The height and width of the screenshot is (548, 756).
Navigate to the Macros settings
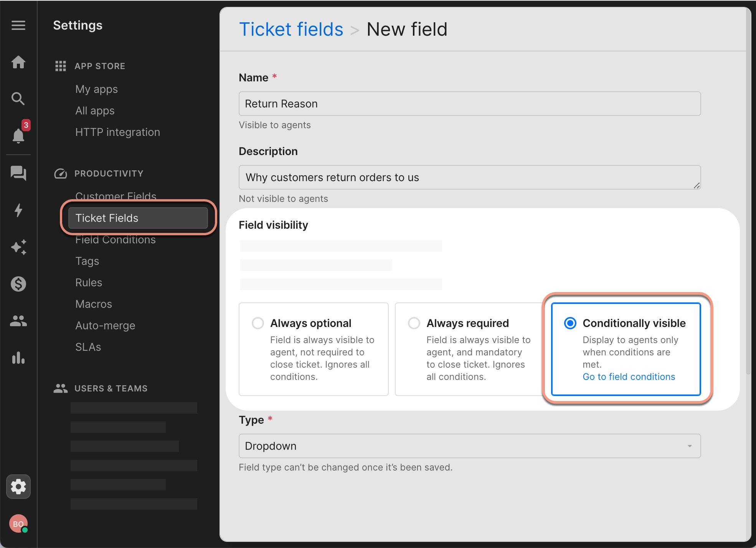tap(93, 304)
